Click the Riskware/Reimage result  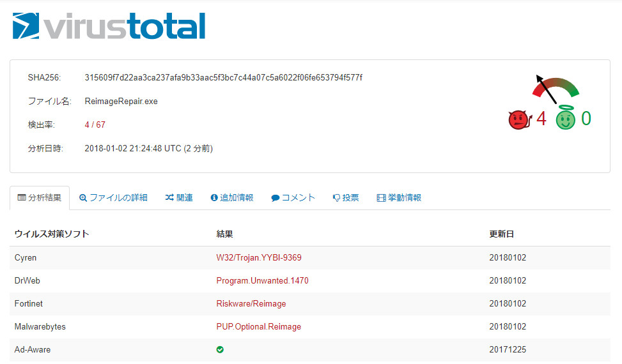(x=251, y=304)
